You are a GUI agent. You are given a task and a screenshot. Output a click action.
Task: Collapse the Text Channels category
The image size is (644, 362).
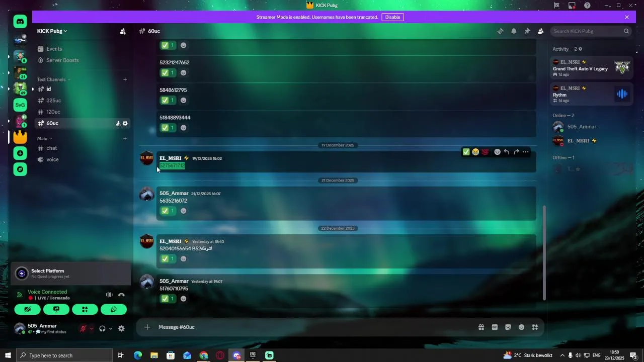pos(54,79)
